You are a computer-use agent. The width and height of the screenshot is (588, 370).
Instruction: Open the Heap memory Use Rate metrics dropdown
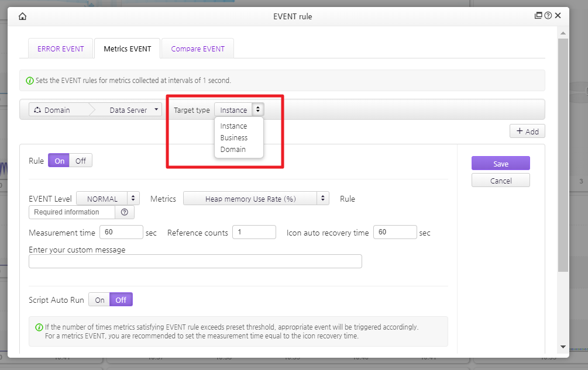point(256,199)
